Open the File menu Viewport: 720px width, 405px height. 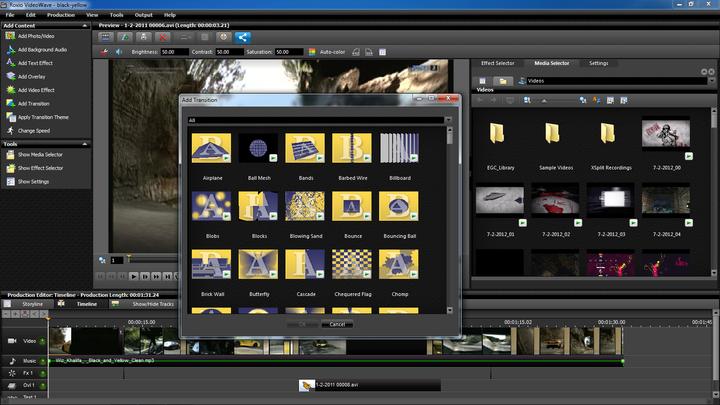coord(10,15)
